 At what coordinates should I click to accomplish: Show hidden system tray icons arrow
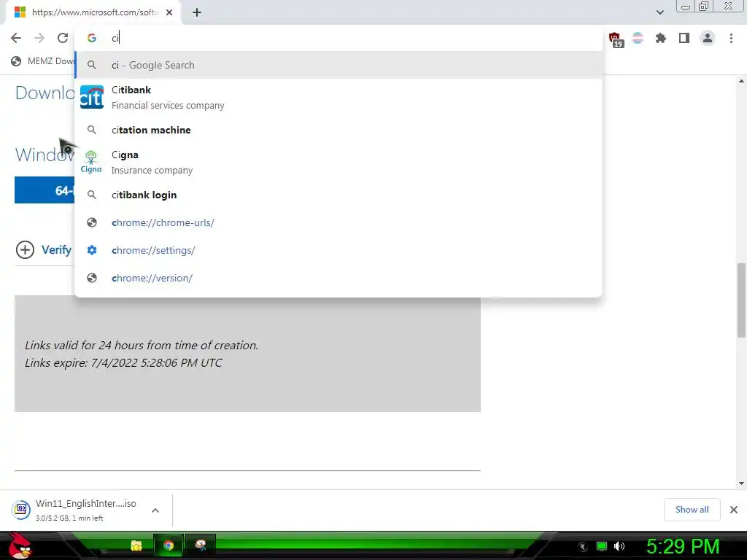click(582, 546)
